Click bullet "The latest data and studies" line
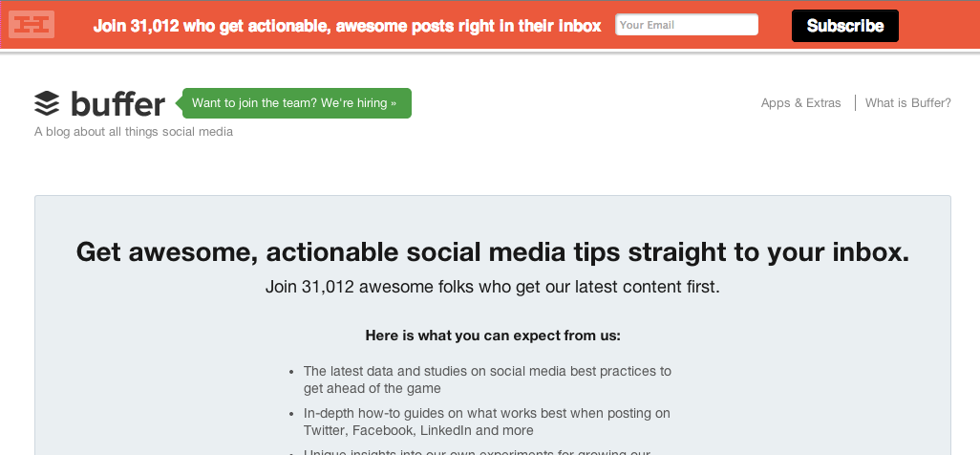The height and width of the screenshot is (455, 980). [x=487, y=371]
